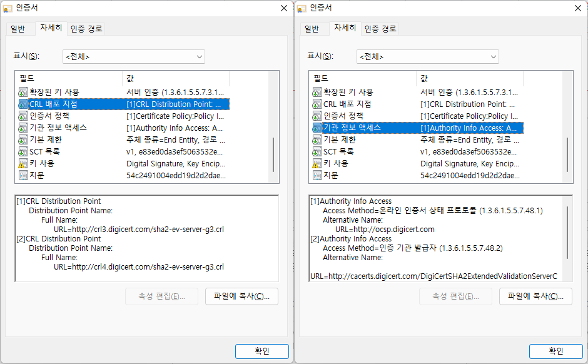This screenshot has height=364, width=588.
Task: Click the 키 사용 icon in right dialog
Action: click(x=317, y=163)
